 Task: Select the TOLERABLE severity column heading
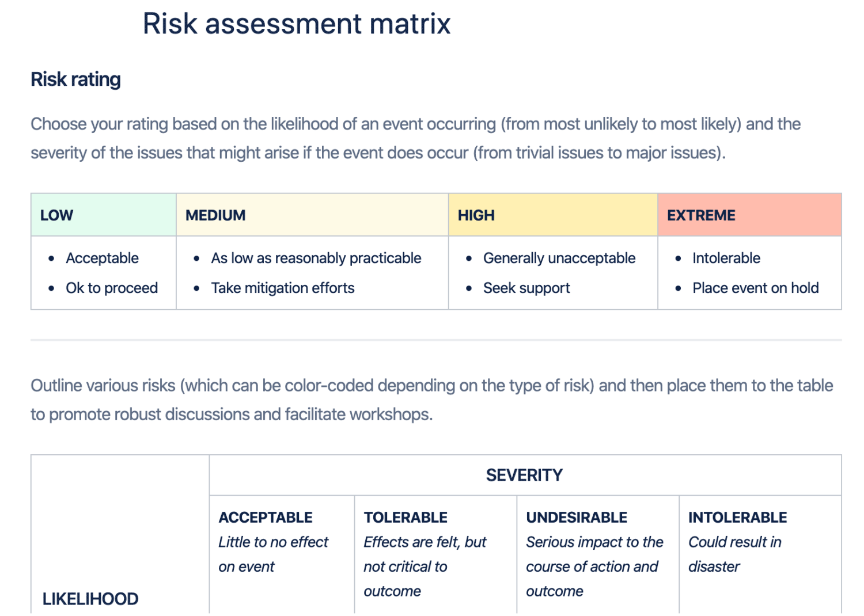point(406,518)
